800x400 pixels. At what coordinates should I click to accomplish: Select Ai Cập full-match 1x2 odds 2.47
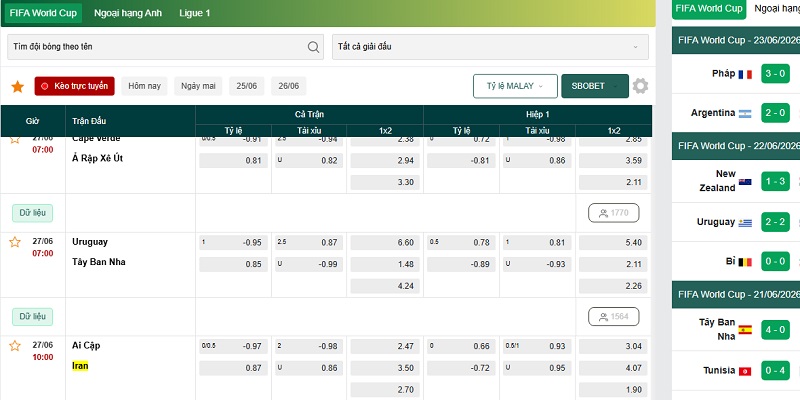click(385, 346)
